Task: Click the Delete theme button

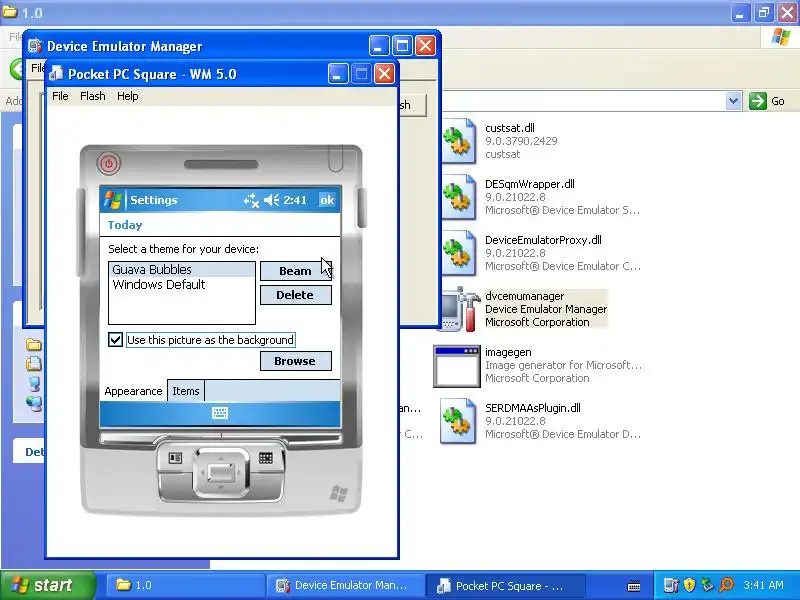Action: coord(295,295)
